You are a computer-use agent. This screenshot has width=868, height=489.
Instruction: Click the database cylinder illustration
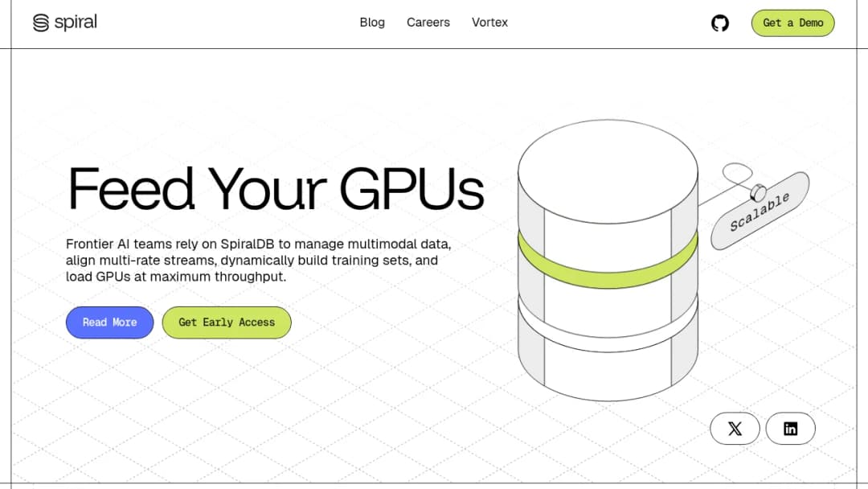point(608,261)
